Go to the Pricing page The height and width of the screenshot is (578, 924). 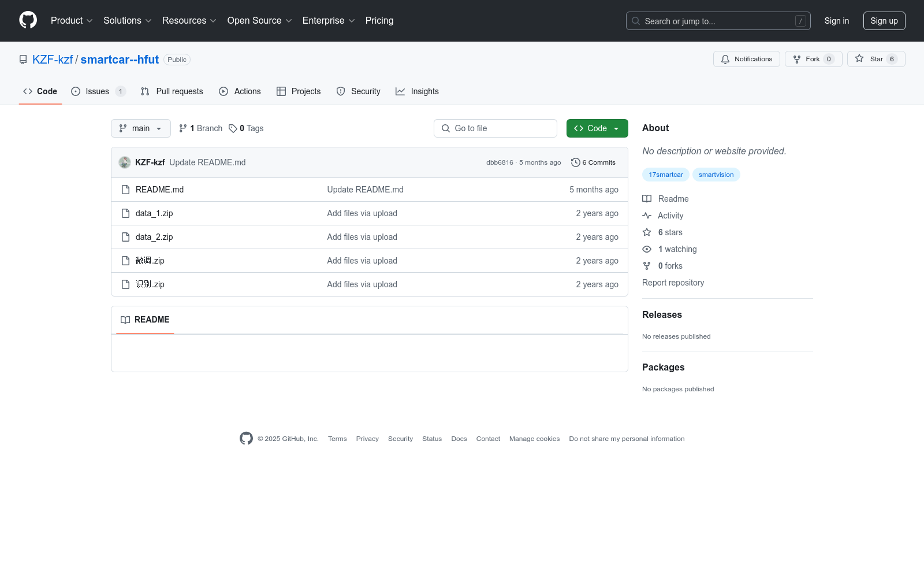pos(379,21)
